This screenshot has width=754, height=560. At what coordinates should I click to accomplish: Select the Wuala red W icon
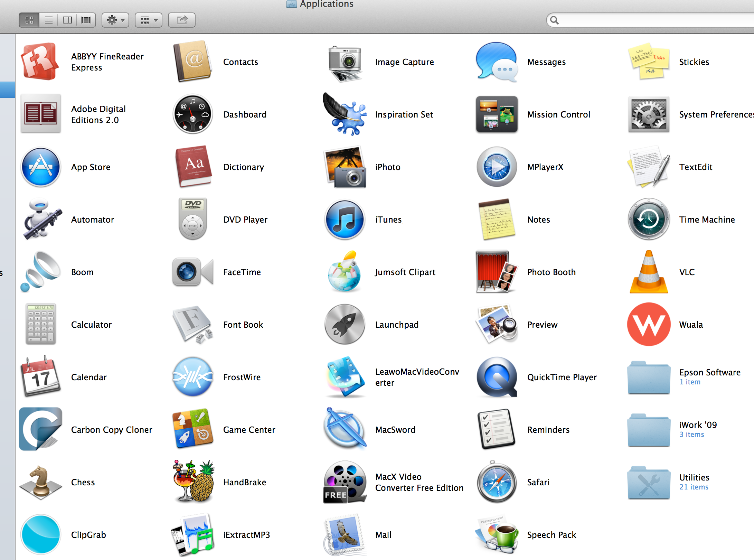tap(649, 324)
